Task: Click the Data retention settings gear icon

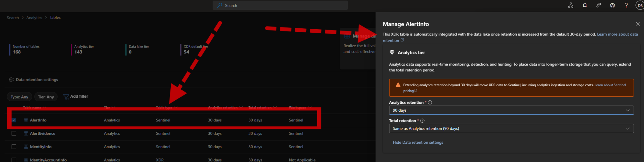Action: [11, 80]
